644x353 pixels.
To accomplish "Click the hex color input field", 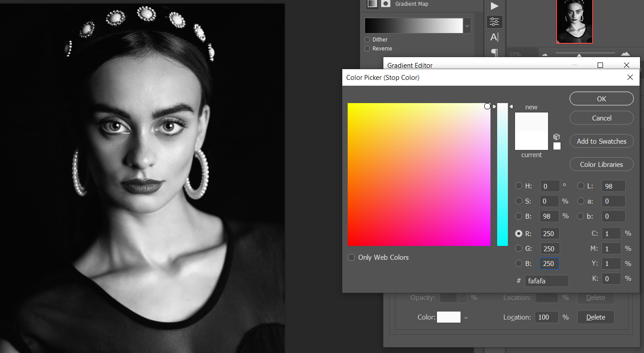I will 547,281.
